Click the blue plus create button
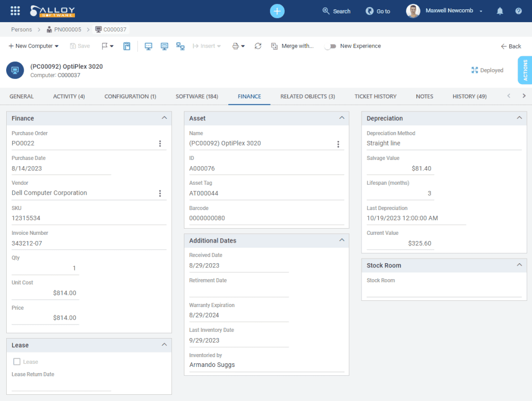This screenshot has height=401, width=532. 277,11
